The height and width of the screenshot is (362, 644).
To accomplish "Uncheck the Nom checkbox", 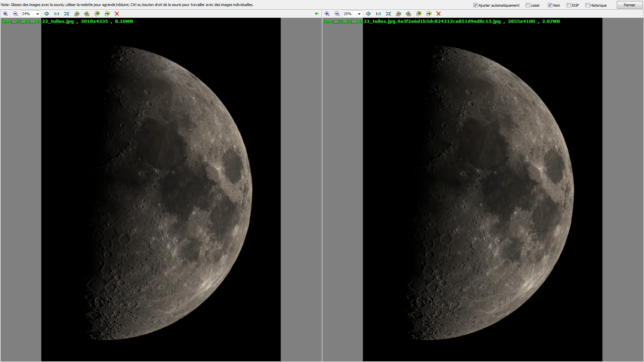I will (550, 5).
